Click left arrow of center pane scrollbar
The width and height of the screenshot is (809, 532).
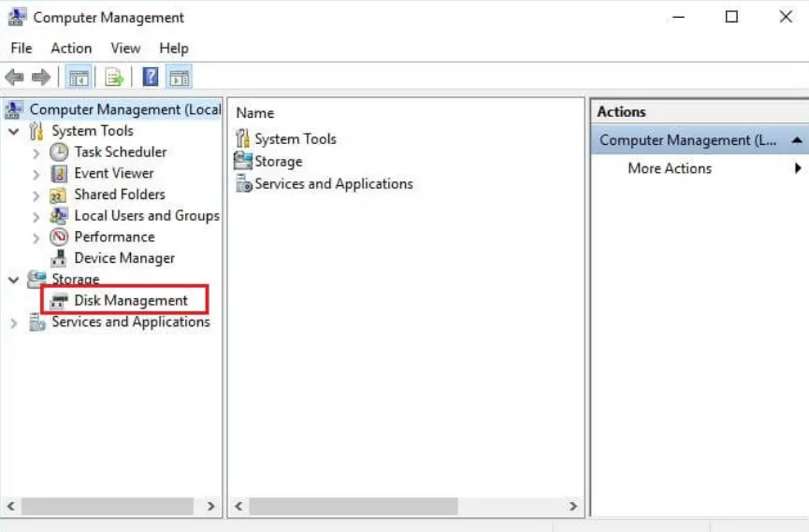point(238,506)
